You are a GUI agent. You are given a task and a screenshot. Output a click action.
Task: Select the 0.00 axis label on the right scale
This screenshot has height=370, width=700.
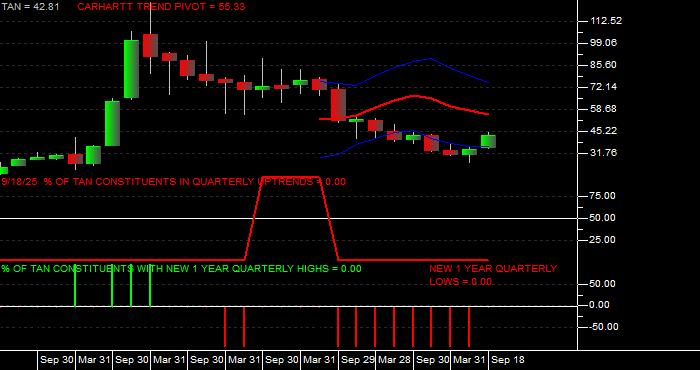point(600,305)
